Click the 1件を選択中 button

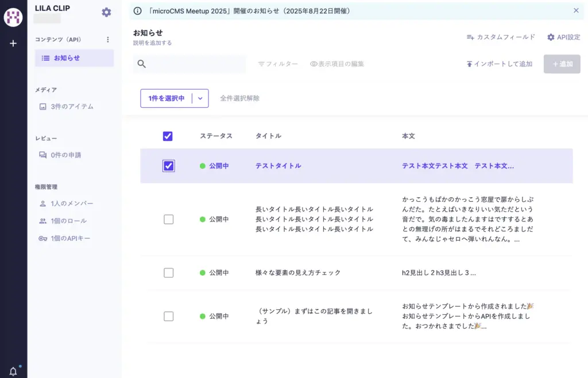click(166, 98)
